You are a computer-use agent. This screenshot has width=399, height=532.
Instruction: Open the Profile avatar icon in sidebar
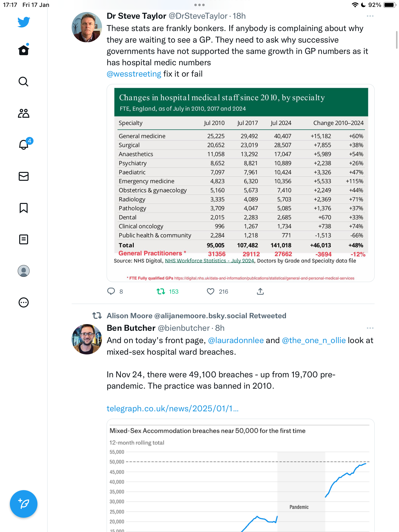[24, 271]
